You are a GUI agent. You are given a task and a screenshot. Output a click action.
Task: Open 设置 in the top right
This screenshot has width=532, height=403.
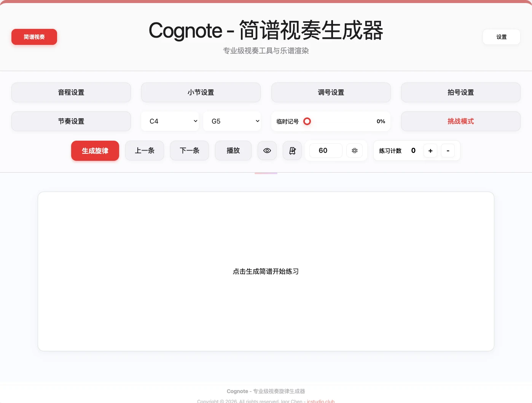(x=502, y=37)
